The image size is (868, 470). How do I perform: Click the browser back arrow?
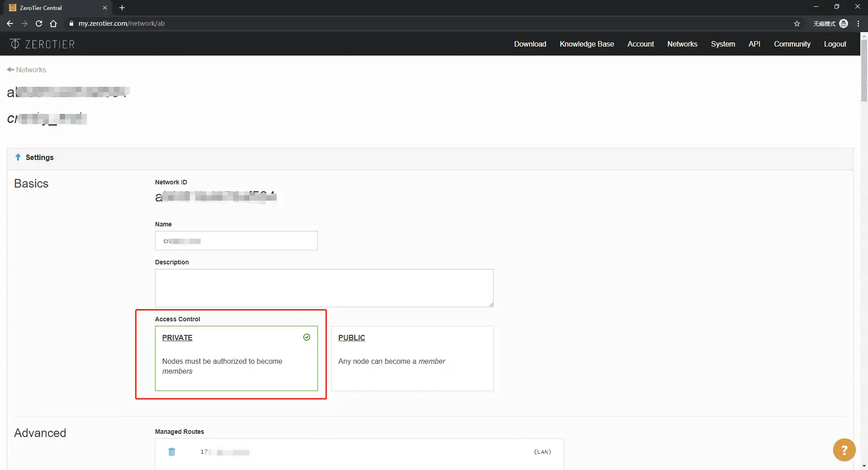pos(10,23)
